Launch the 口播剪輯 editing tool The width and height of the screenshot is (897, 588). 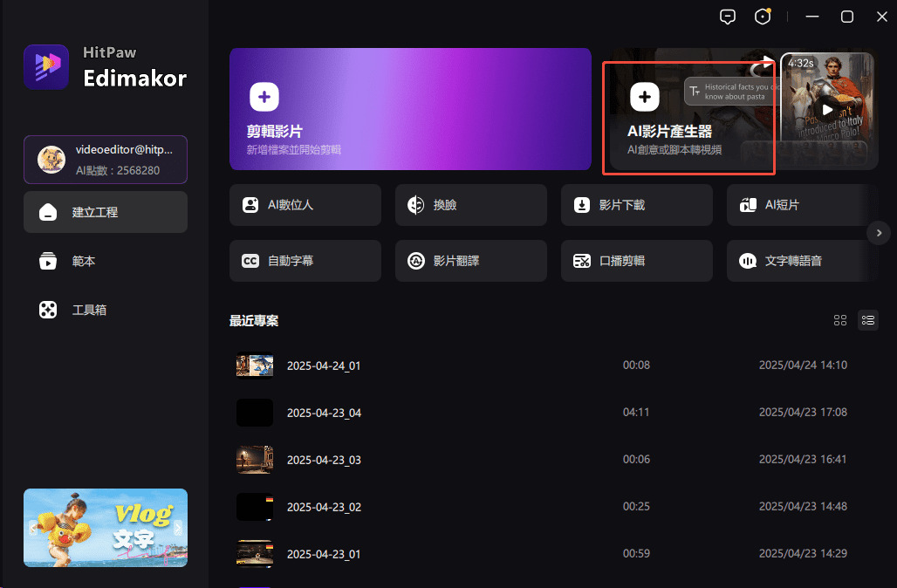pos(636,261)
